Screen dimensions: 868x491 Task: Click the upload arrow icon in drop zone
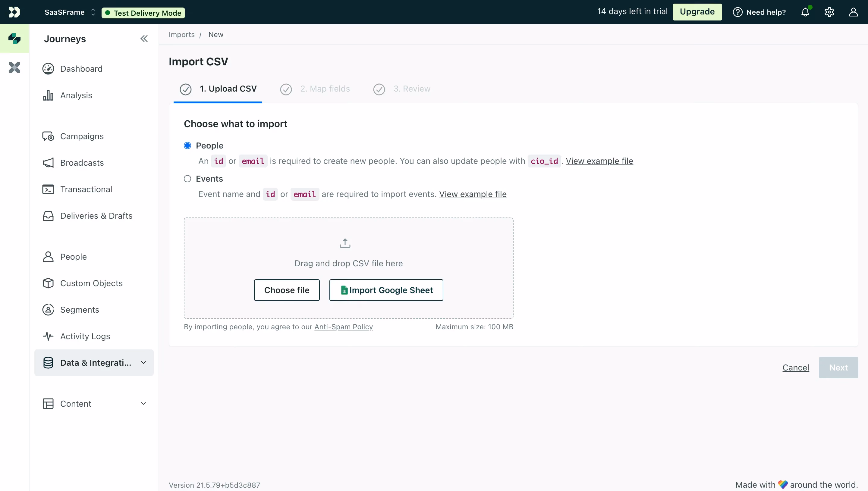(345, 243)
